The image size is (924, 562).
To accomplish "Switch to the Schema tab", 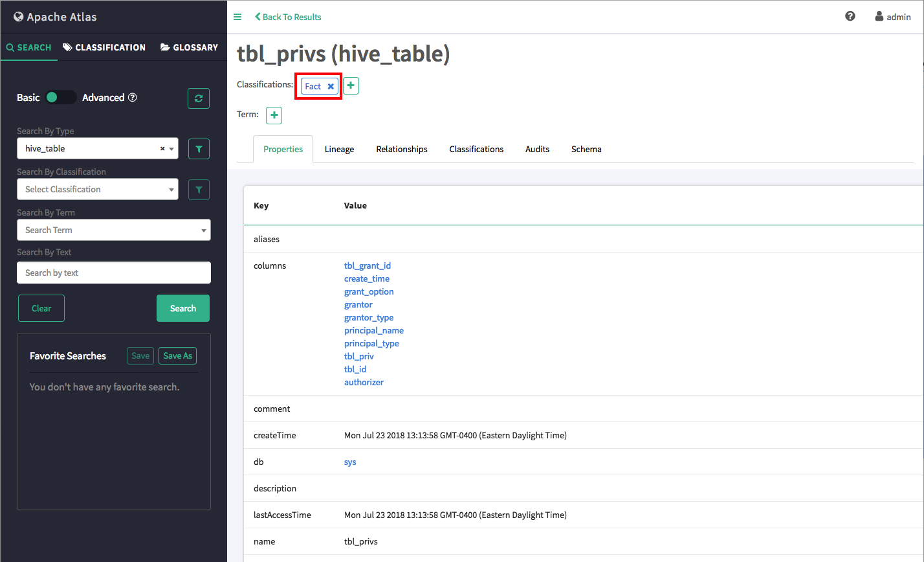I will (x=586, y=150).
